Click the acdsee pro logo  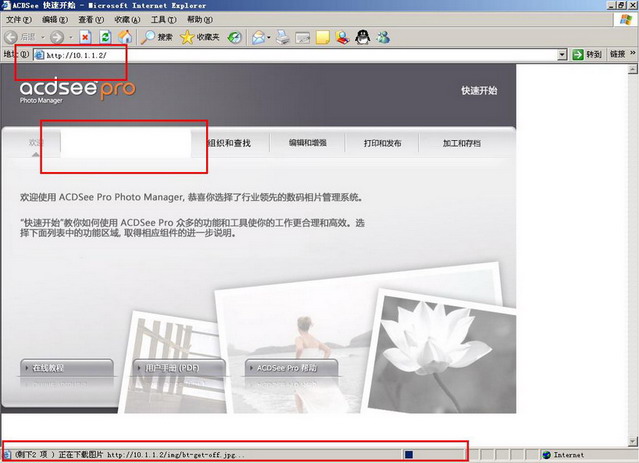point(77,88)
